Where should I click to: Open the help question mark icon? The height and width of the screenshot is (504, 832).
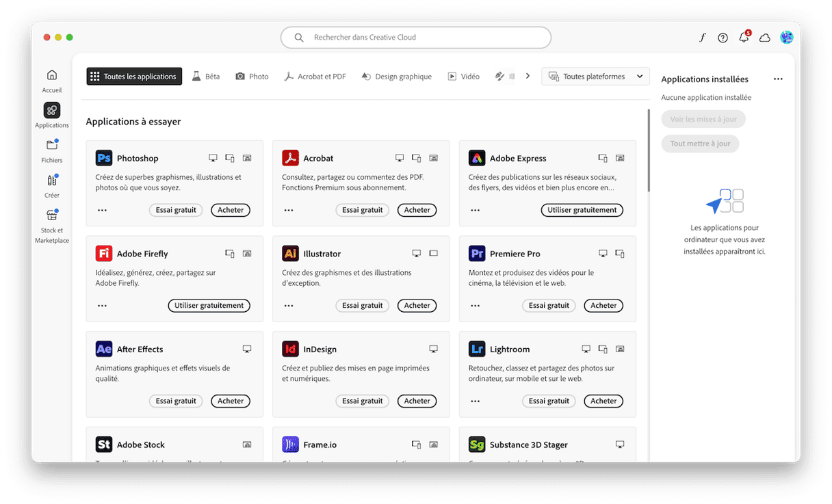coord(723,38)
